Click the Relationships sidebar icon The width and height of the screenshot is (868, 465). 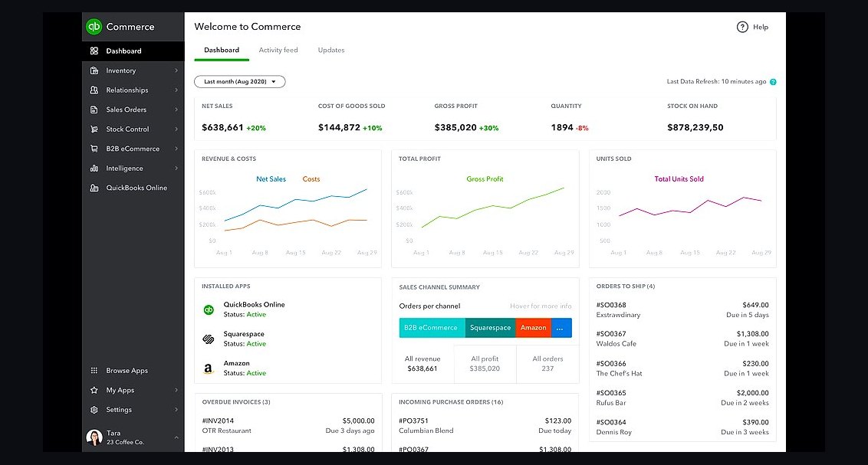click(94, 90)
